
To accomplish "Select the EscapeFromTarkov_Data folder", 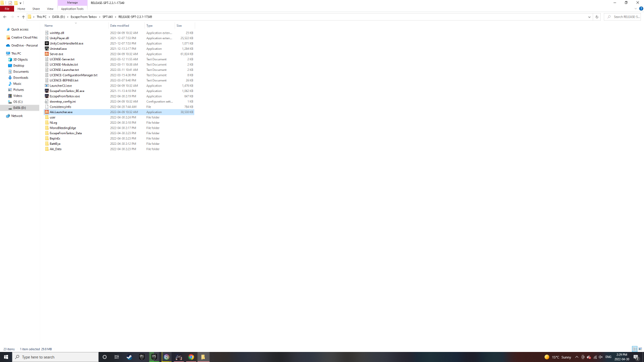I will click(65, 133).
